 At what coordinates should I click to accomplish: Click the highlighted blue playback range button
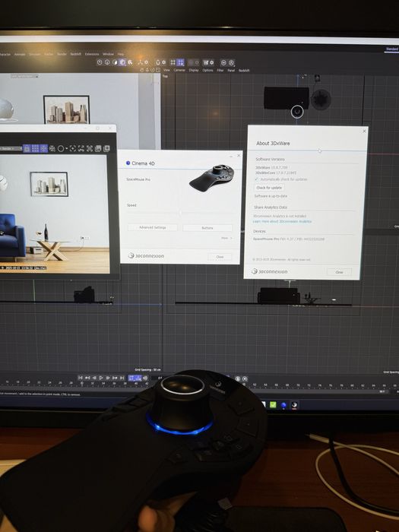(x=135, y=378)
